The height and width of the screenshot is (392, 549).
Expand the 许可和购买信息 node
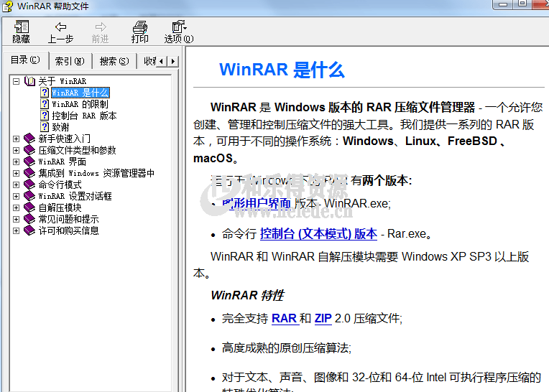coord(16,230)
